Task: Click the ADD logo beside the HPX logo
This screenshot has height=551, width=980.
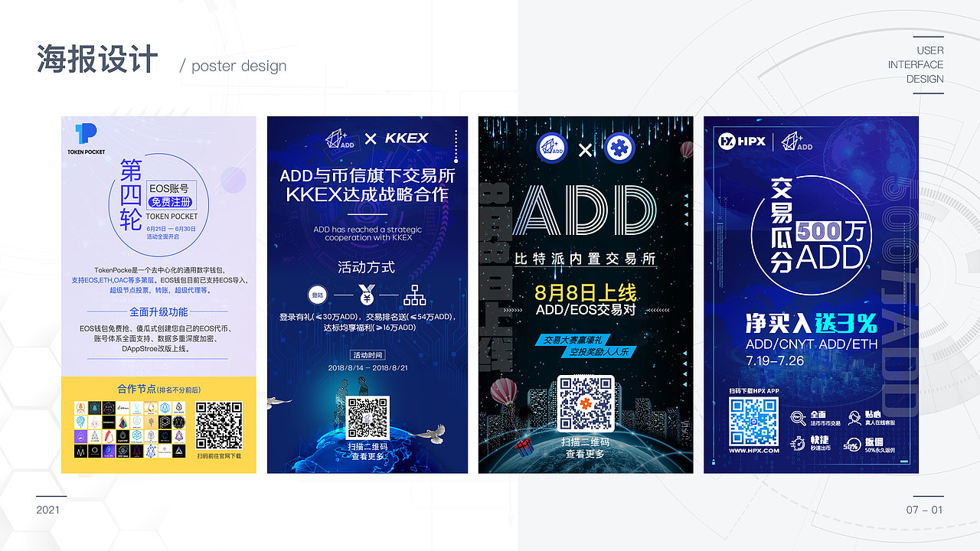Action: (797, 142)
